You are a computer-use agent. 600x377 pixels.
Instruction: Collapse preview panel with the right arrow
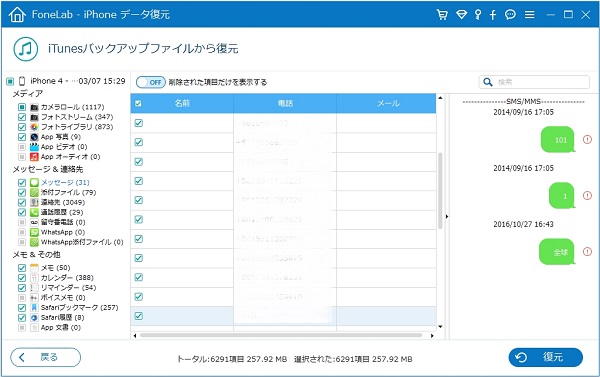pos(447,217)
